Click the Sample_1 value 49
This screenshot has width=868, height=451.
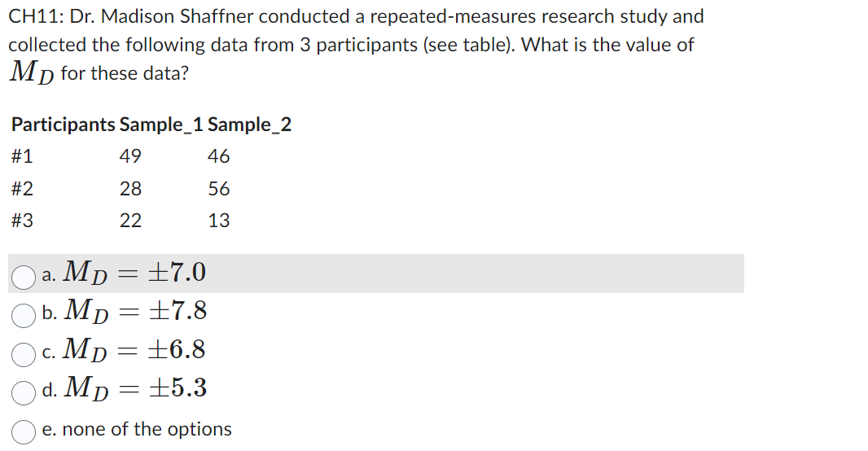(x=130, y=156)
